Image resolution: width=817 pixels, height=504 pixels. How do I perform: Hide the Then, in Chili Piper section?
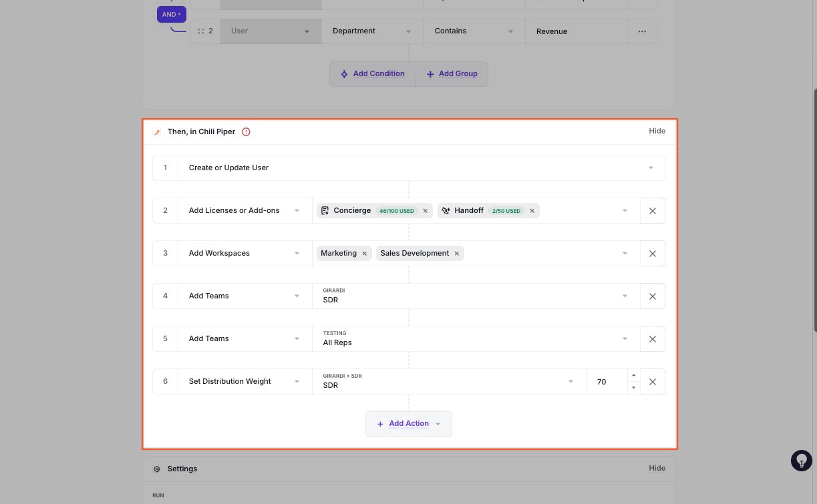pyautogui.click(x=657, y=132)
